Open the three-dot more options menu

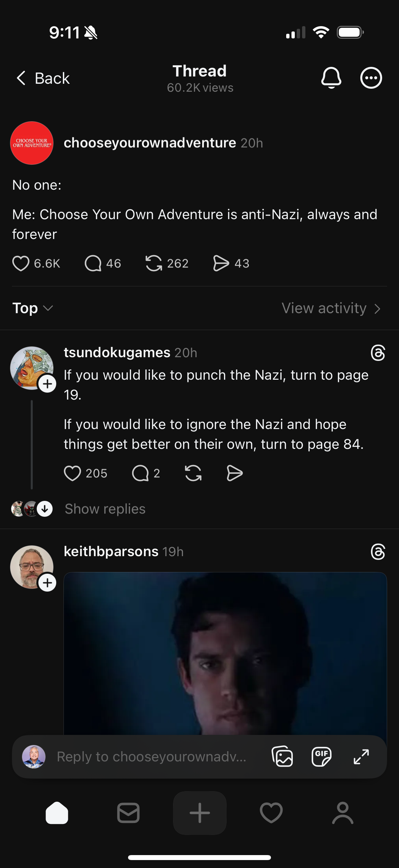(371, 78)
